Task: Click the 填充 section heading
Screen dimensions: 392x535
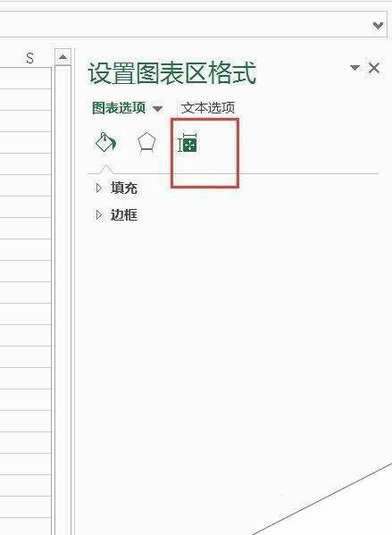Action: point(124,188)
